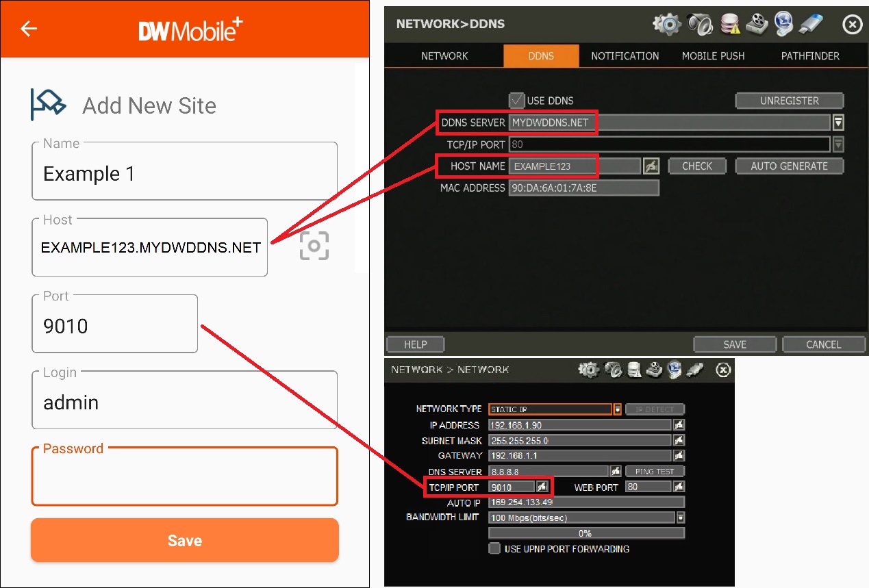Click the edit icon next to IP ADDRESS field
Image resolution: width=869 pixels, height=588 pixels.
[x=679, y=425]
